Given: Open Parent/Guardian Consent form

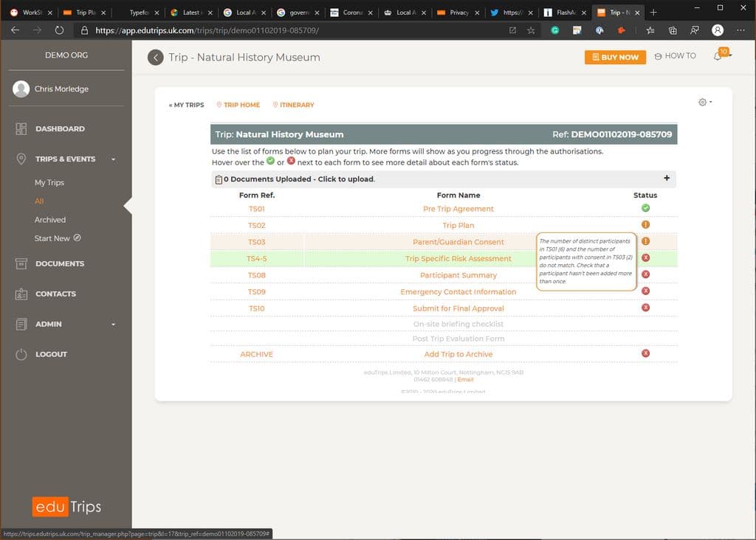Looking at the screenshot, I should point(458,242).
